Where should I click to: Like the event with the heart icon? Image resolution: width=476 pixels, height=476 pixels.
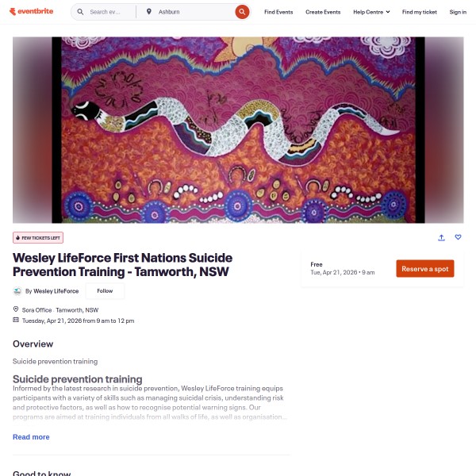click(458, 237)
